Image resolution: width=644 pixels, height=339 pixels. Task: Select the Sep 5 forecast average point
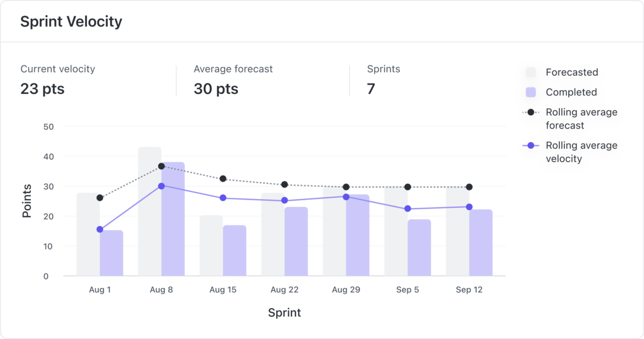pyautogui.click(x=408, y=187)
